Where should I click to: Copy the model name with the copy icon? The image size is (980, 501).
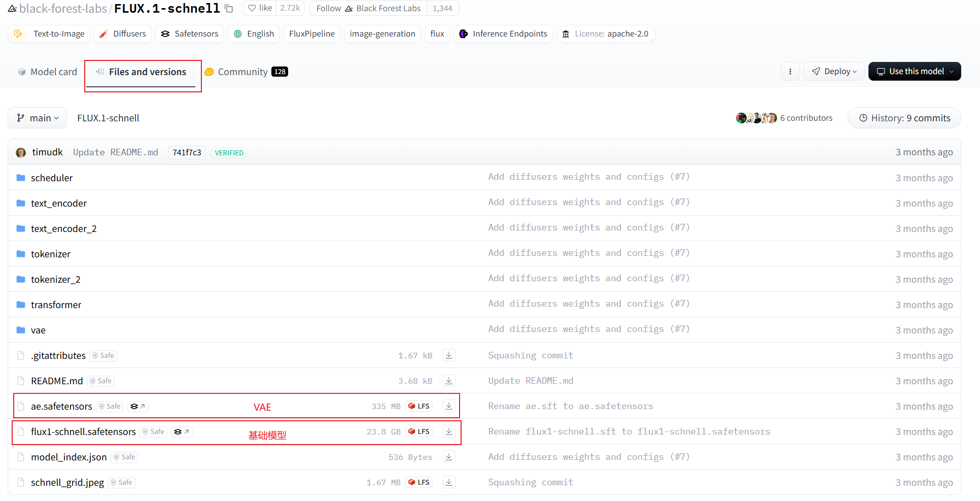229,9
